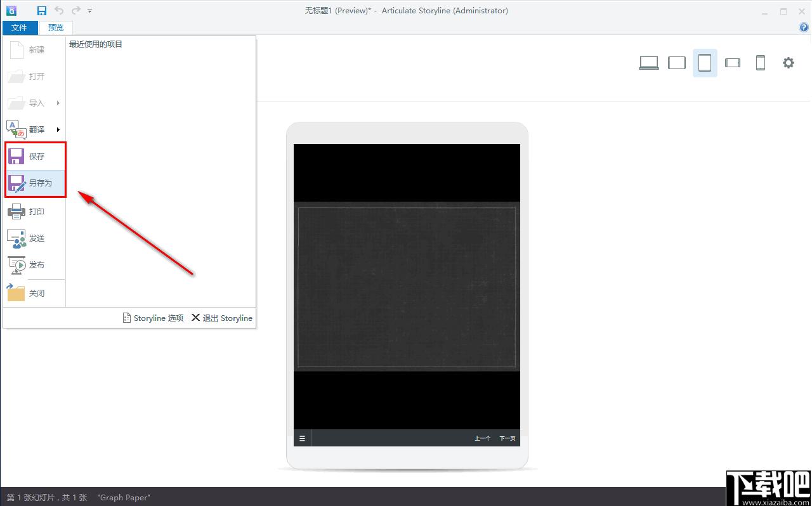Choose phone landscape preview icon

733,63
